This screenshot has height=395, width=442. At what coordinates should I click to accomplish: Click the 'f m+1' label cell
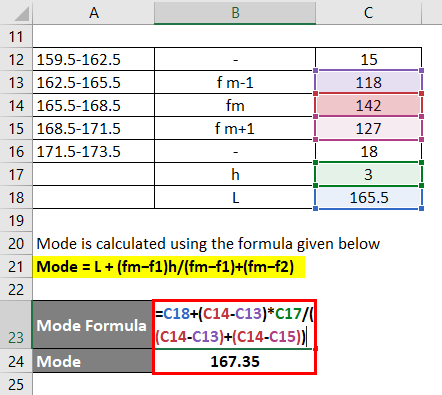(235, 128)
